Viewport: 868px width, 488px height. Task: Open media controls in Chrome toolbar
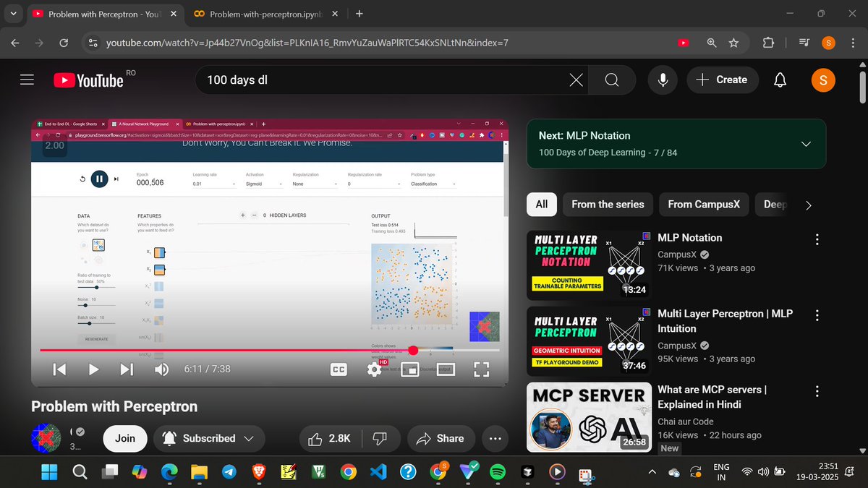click(803, 43)
